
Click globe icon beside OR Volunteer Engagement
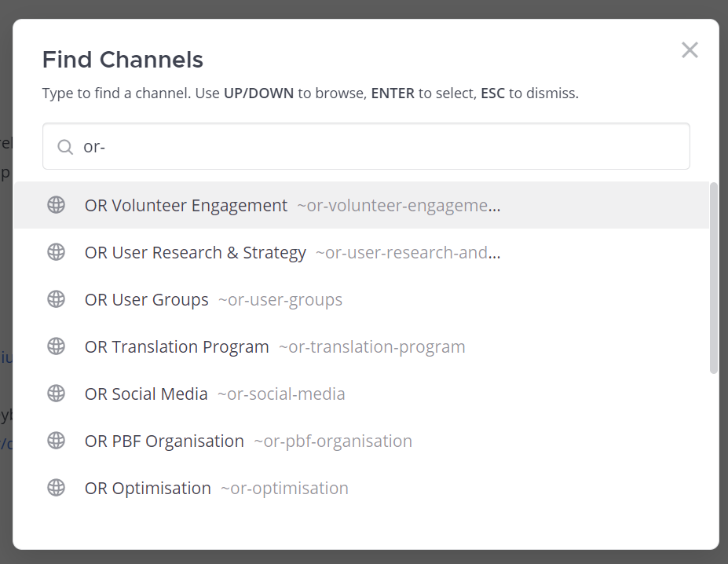point(56,205)
